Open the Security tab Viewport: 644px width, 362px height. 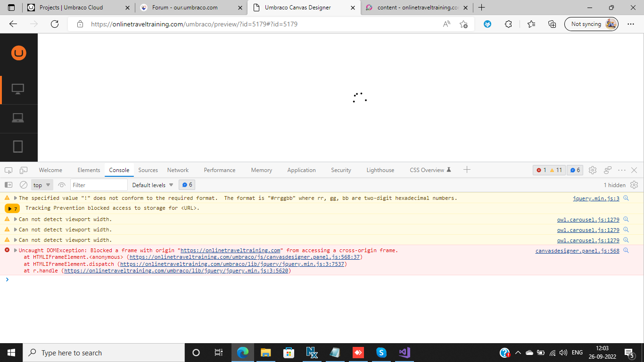tap(341, 170)
